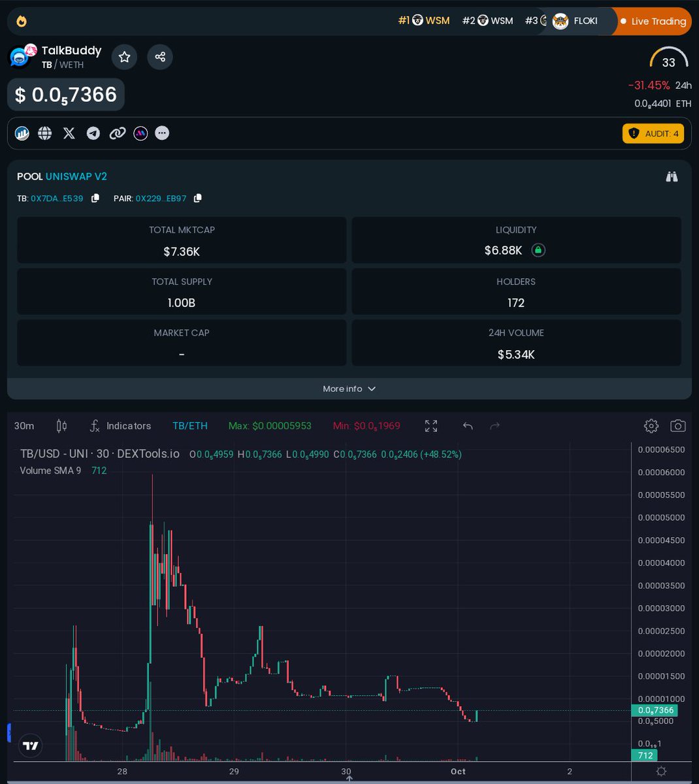
Task: Click the Oct date label on timeline
Action: pos(458,772)
